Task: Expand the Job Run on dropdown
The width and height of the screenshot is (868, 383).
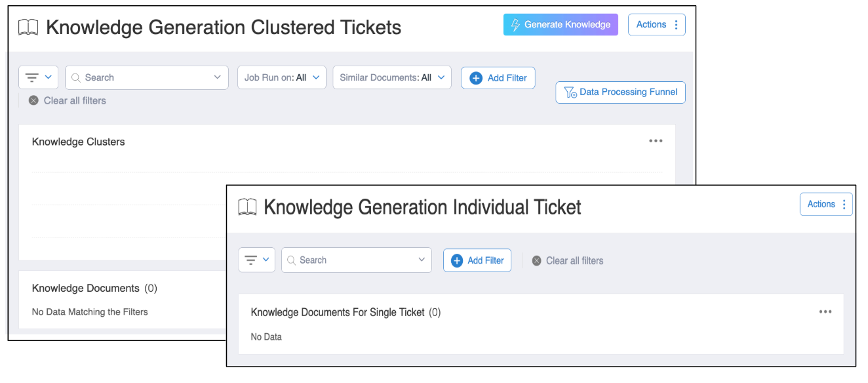Action: pyautogui.click(x=281, y=77)
